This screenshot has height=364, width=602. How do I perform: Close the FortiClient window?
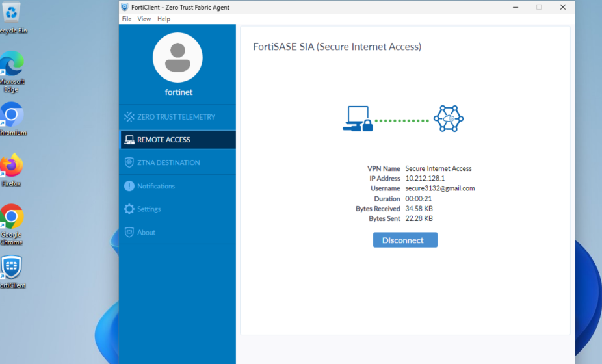coord(563,7)
